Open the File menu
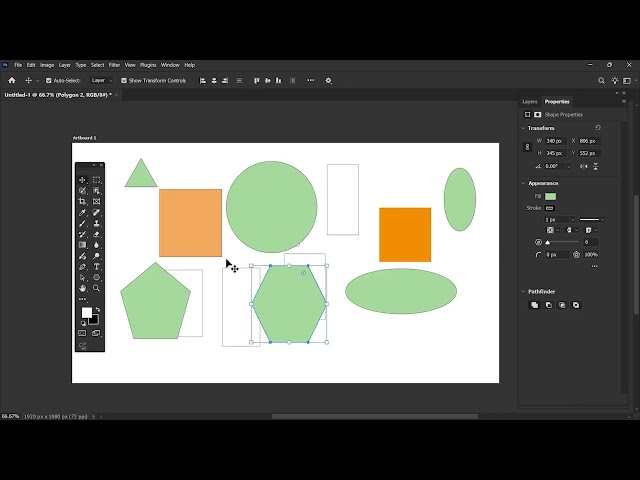The image size is (640, 480). [18, 65]
